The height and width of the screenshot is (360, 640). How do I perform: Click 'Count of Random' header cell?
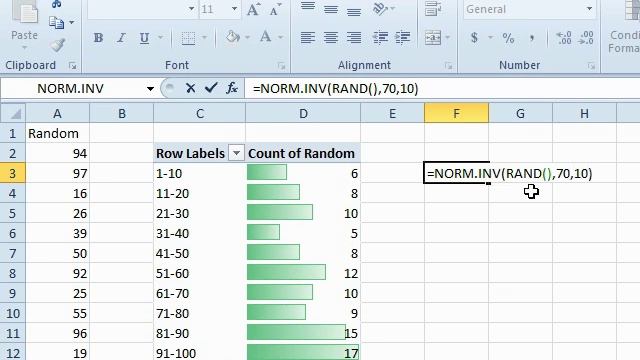(303, 153)
